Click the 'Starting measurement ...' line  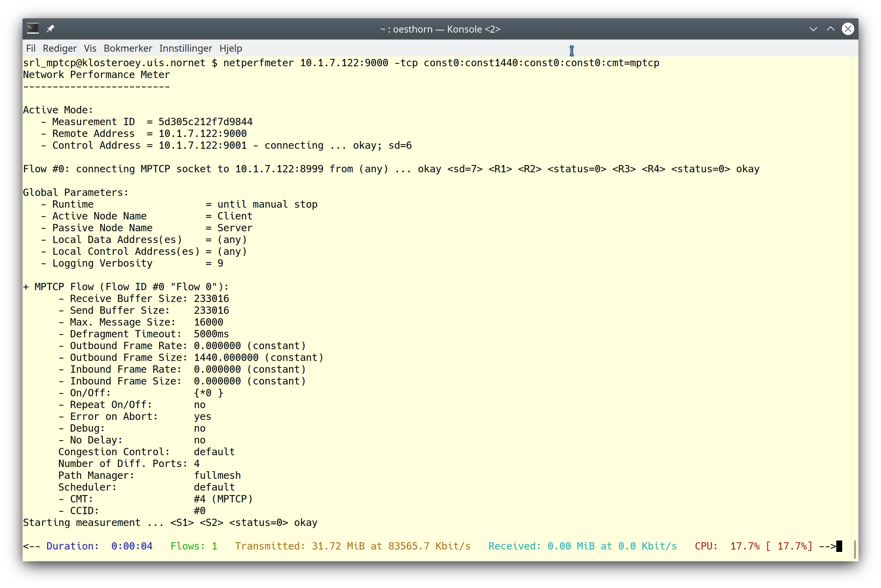[x=170, y=522]
